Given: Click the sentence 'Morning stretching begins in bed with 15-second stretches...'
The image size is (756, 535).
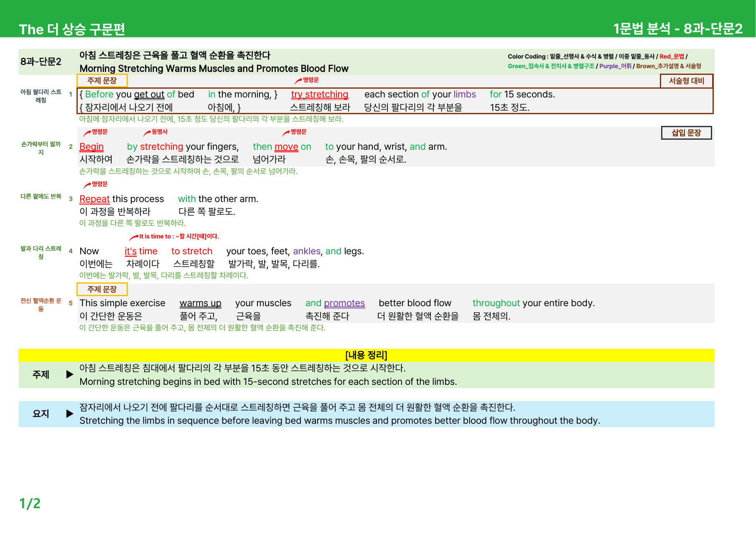Looking at the screenshot, I should (x=268, y=382).
